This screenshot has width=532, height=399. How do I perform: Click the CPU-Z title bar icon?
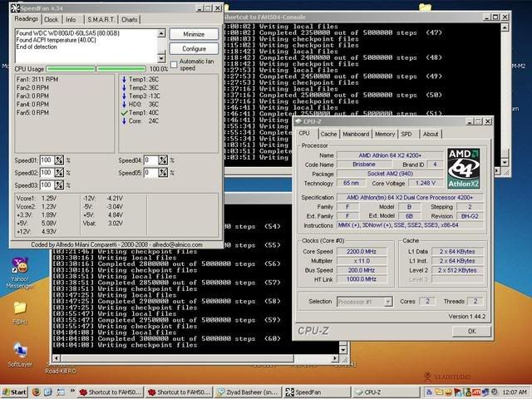pos(298,121)
